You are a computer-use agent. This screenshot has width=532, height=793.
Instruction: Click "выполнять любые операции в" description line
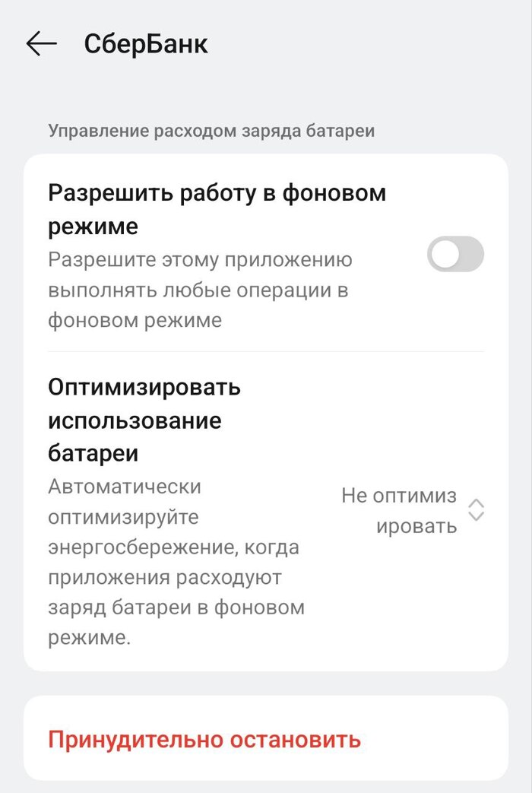198,290
